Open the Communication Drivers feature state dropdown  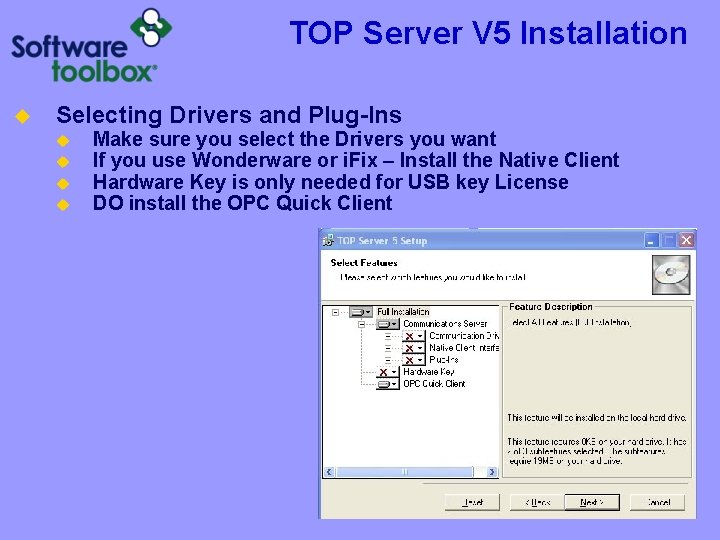(x=413, y=336)
